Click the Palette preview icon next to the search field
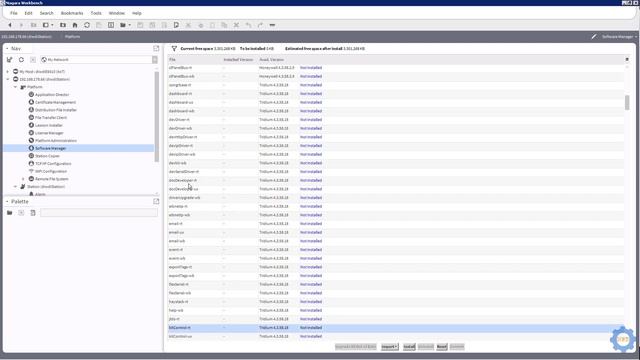This screenshot has width=640, height=360. (33, 213)
